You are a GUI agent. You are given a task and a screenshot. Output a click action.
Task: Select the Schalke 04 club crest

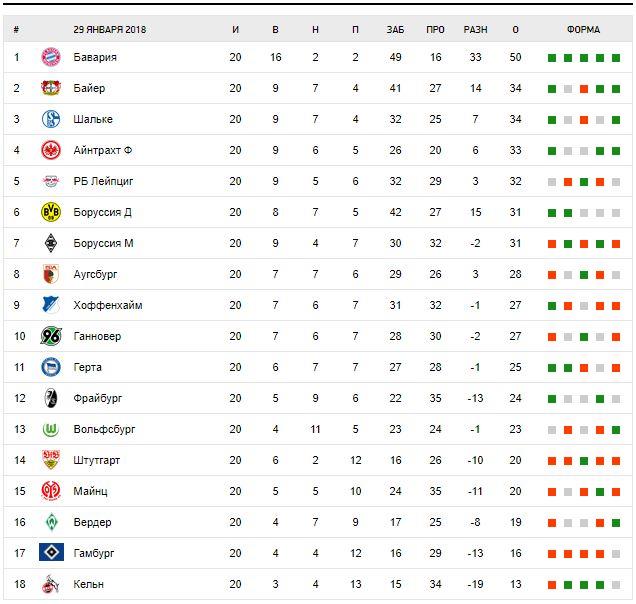coord(51,119)
